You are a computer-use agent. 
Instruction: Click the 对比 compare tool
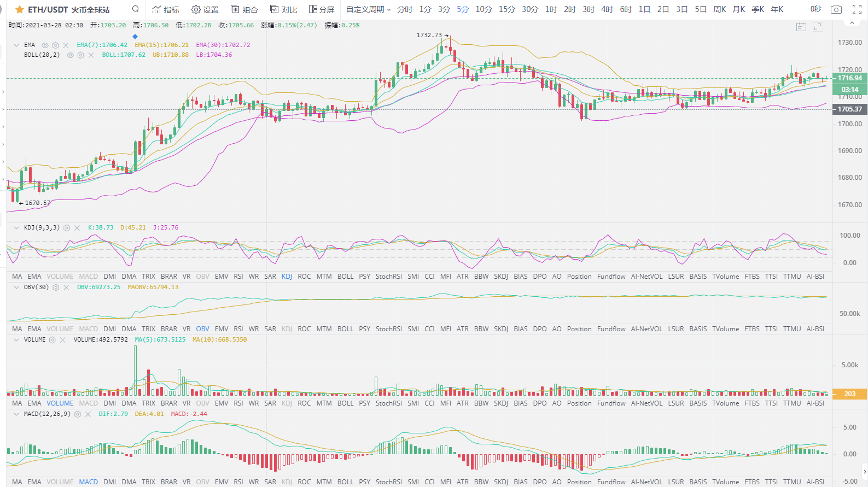tap(284, 10)
